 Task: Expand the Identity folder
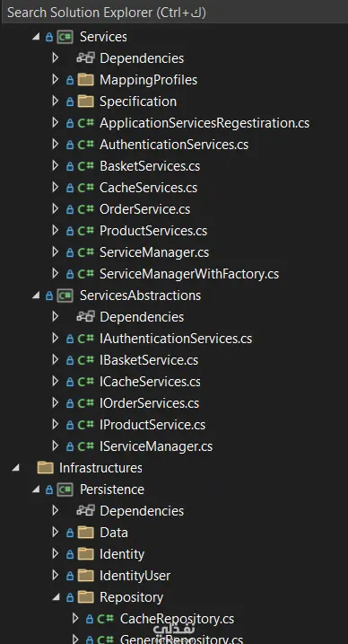(x=56, y=553)
